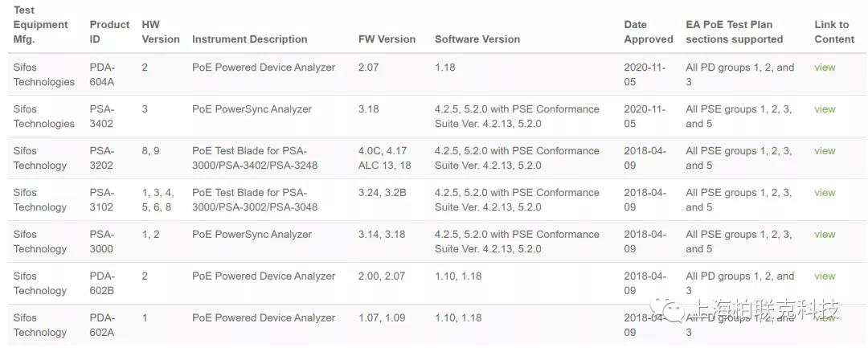Select the PSA-3402 product ID cell
Viewport: 868px width, 348px height.
pyautogui.click(x=102, y=117)
